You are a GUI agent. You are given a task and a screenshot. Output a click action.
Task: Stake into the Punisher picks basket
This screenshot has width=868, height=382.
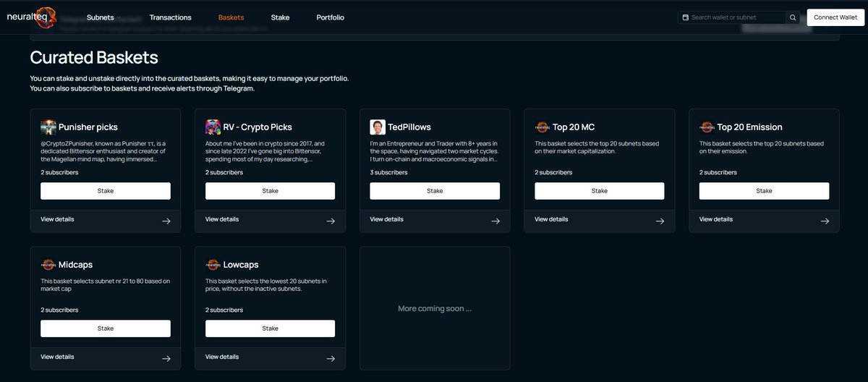(106, 191)
